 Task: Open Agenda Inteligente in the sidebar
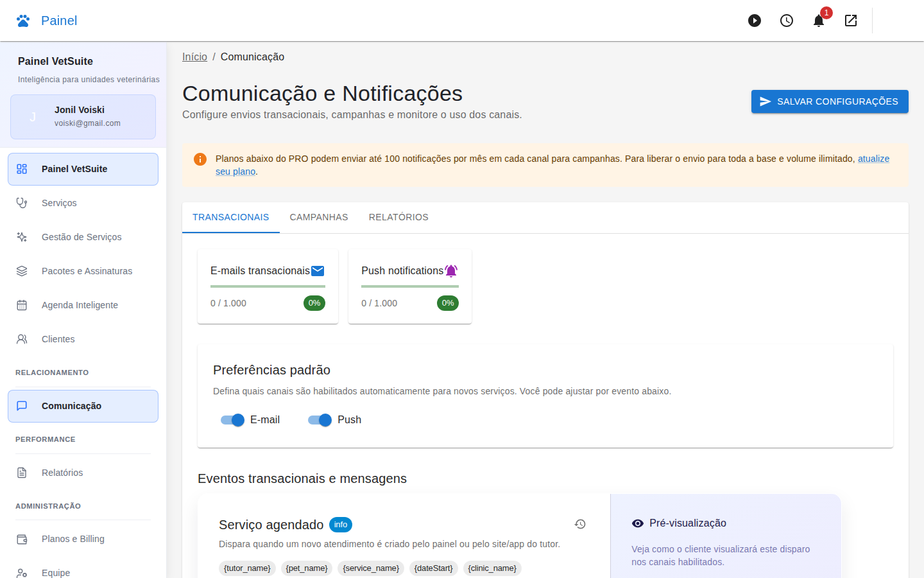point(83,305)
